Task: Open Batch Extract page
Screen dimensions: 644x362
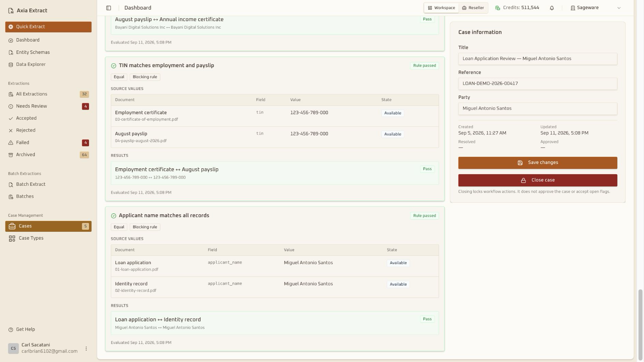Action: pos(48,184)
